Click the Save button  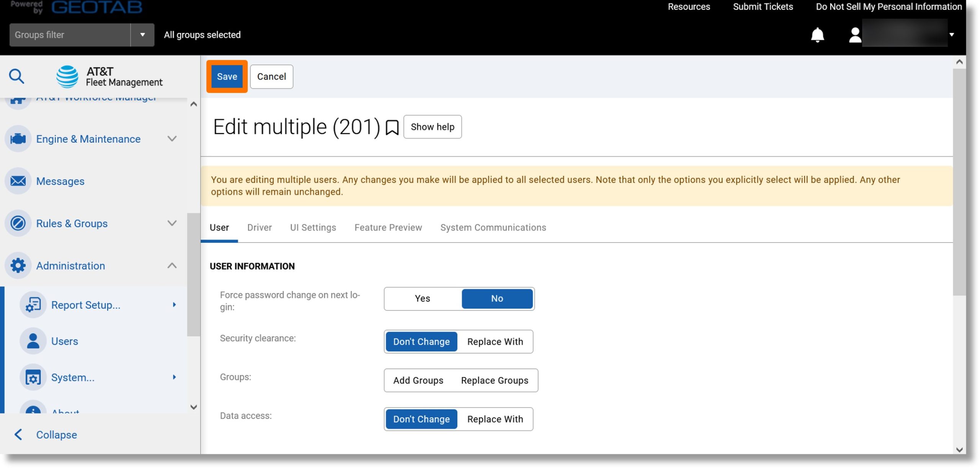click(x=227, y=76)
